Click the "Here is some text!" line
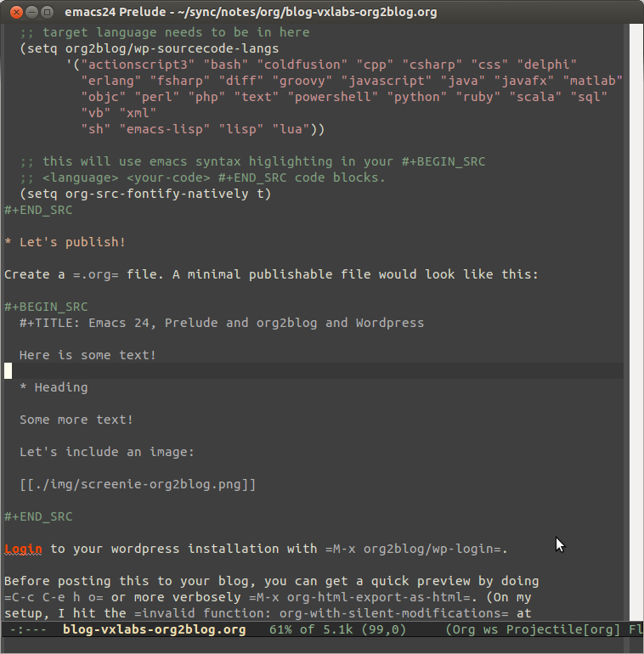Image resolution: width=644 pixels, height=654 pixels. pyautogui.click(x=88, y=355)
